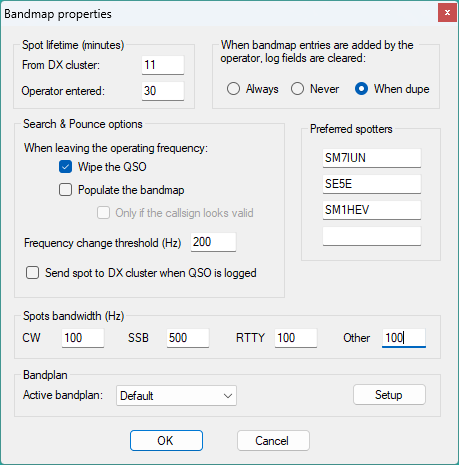Click the empty fourth preferred spotter field
This screenshot has width=459, height=465.
pyautogui.click(x=372, y=236)
